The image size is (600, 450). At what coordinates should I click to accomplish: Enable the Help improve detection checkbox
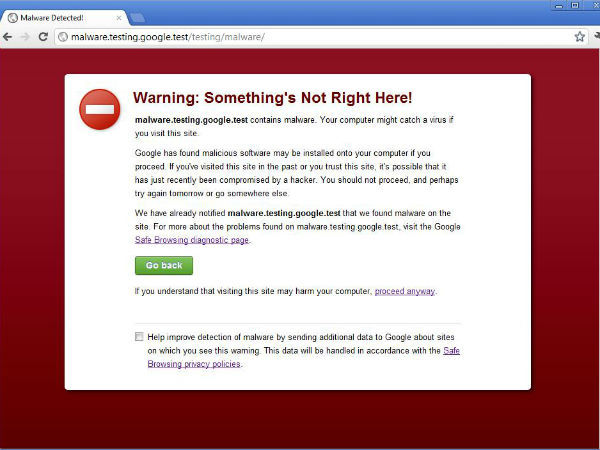click(139, 336)
